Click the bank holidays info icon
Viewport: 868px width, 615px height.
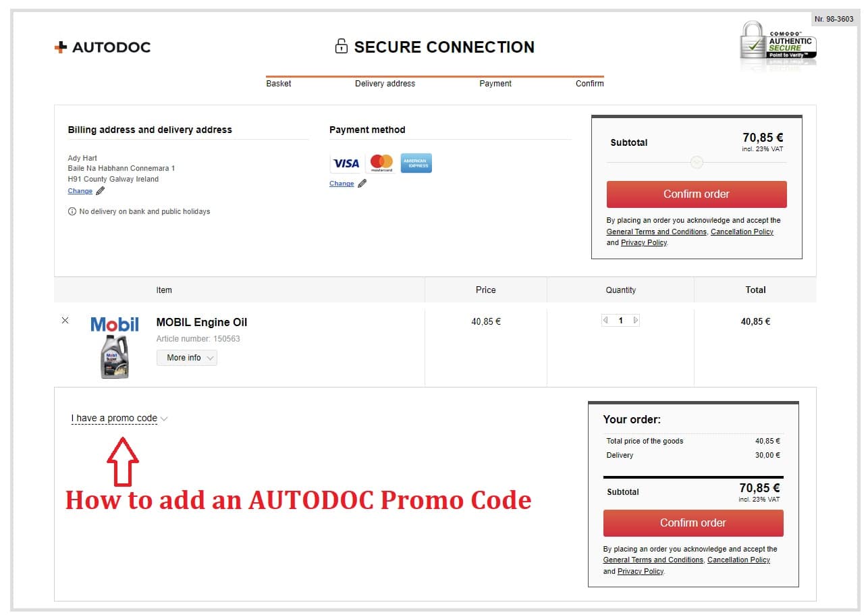tap(72, 211)
